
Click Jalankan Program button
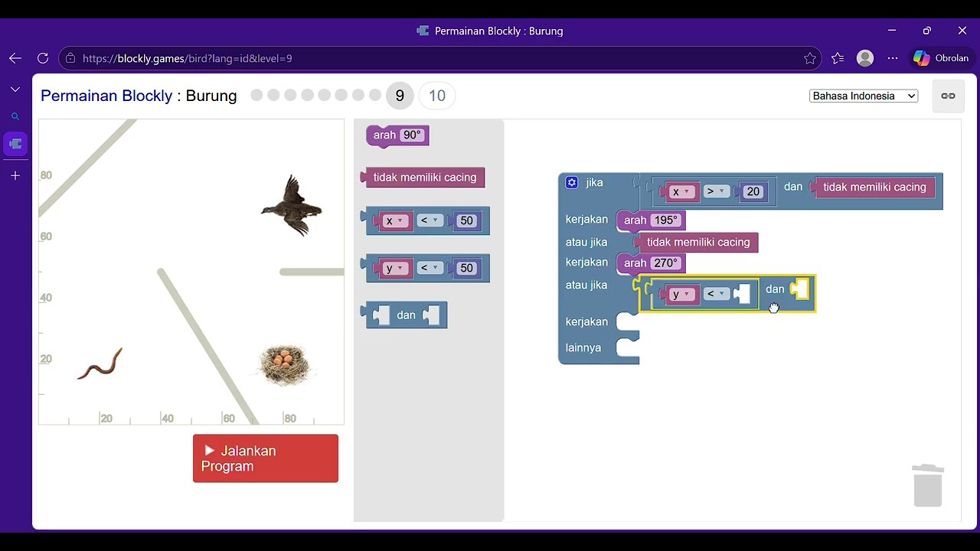click(266, 458)
